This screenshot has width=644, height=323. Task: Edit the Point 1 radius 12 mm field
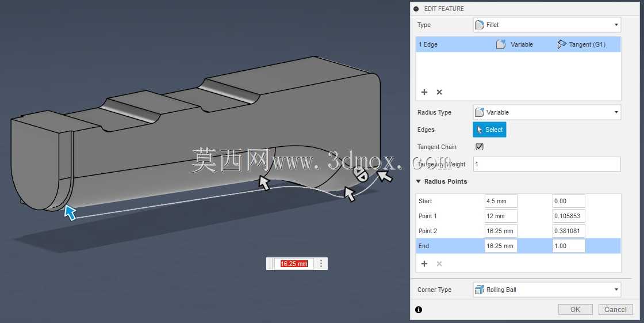point(501,216)
